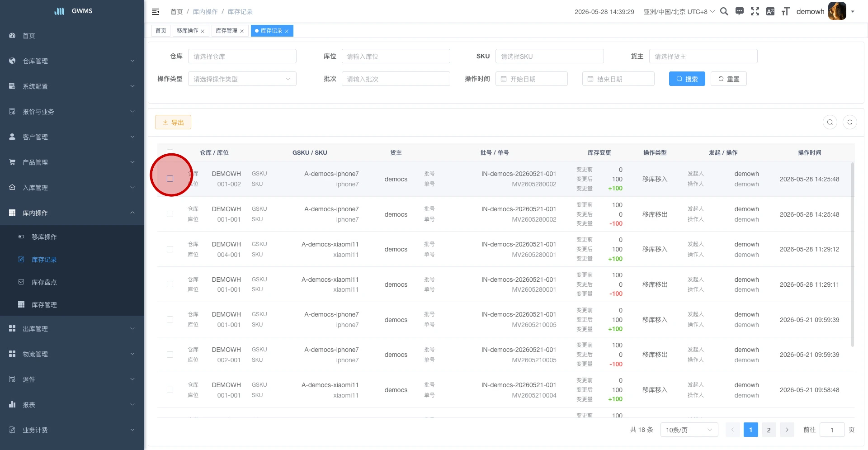Pick the 开始日期 start date
Viewport: 868px width, 450px height.
tap(532, 79)
